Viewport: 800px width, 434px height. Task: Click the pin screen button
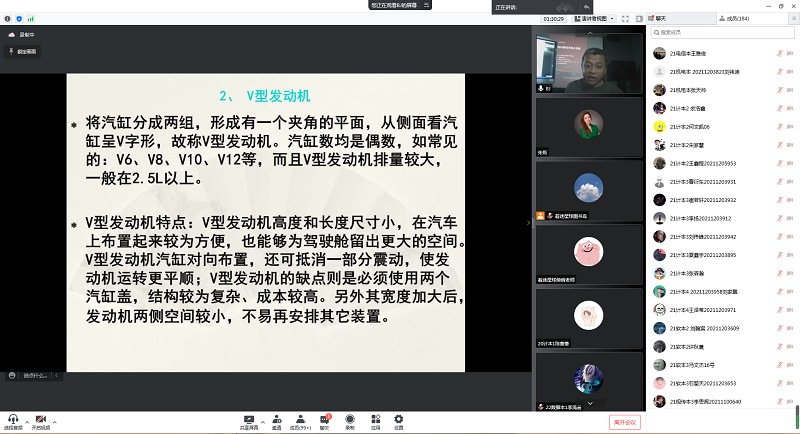click(22, 52)
